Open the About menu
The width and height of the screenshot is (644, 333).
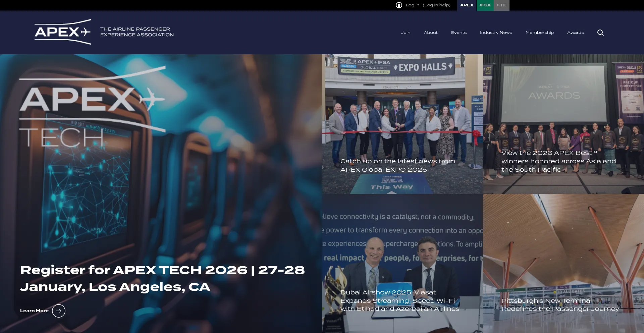click(431, 33)
